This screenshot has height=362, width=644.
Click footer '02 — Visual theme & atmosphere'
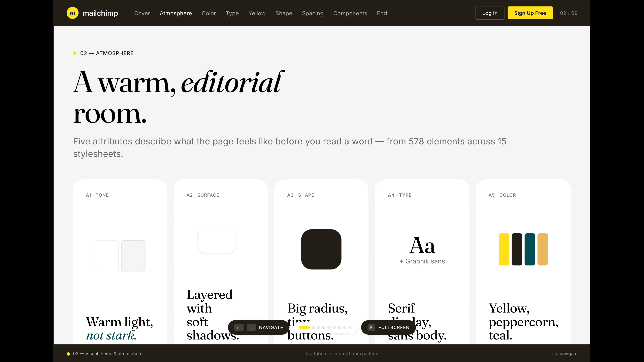pyautogui.click(x=108, y=354)
